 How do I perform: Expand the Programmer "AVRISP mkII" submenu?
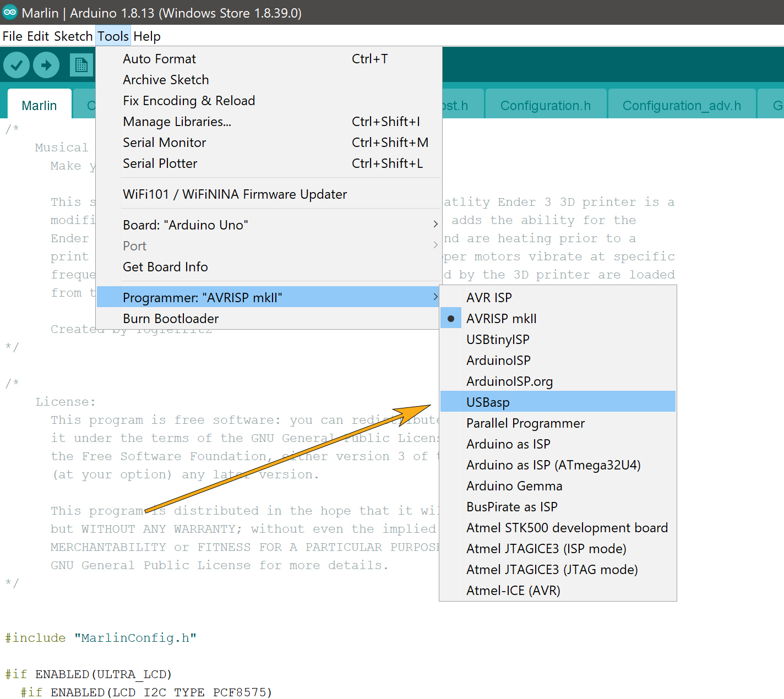point(203,297)
